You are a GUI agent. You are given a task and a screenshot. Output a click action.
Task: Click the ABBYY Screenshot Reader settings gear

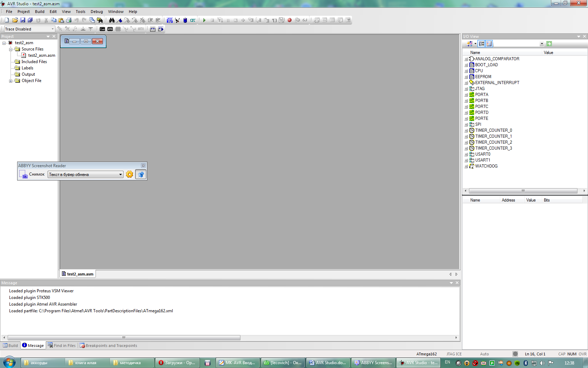(x=129, y=174)
